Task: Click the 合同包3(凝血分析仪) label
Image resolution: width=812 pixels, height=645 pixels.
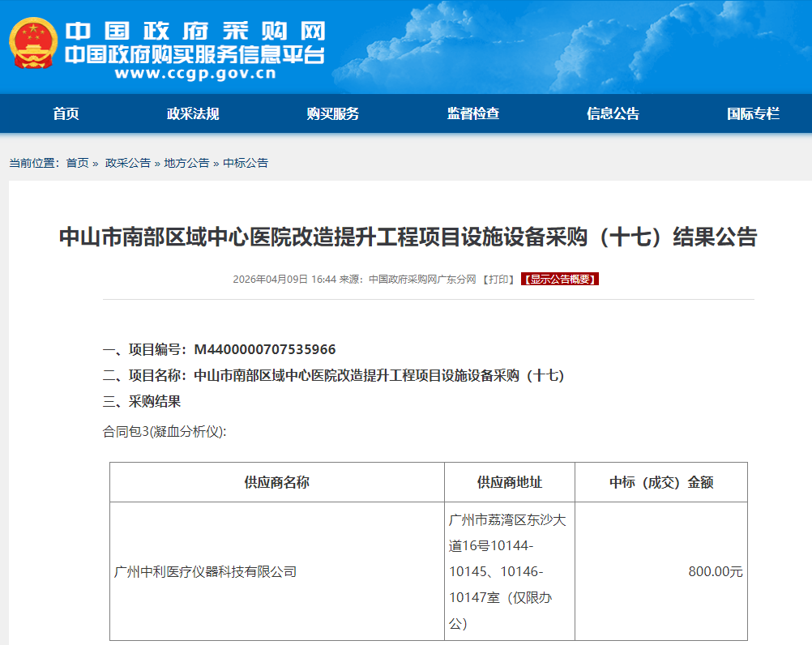Action: click(x=165, y=431)
